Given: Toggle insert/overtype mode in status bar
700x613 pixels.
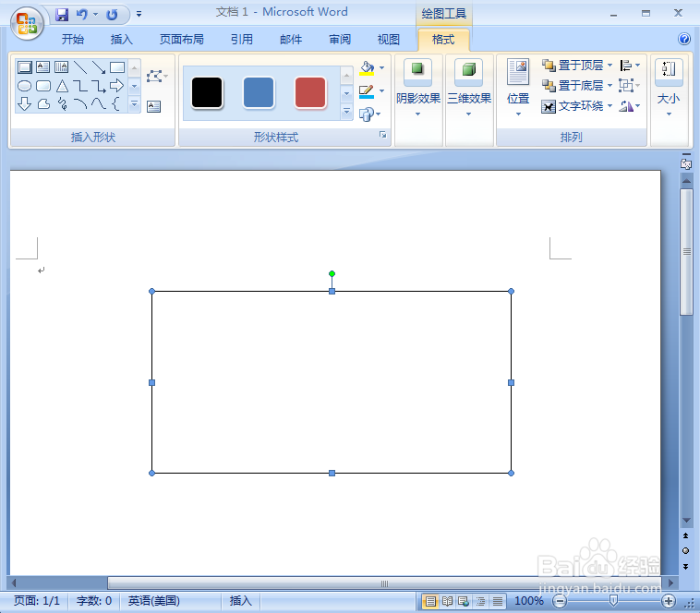Looking at the screenshot, I should (241, 601).
